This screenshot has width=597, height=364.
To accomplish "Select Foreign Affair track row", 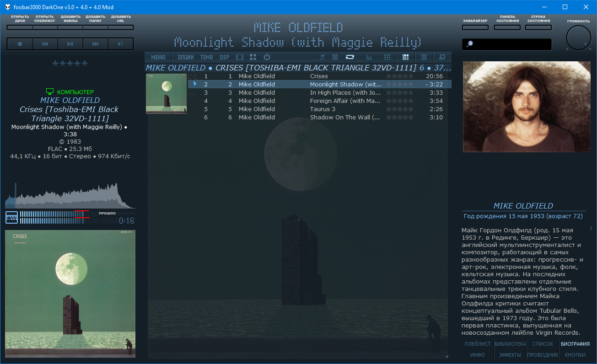I will [x=320, y=101].
